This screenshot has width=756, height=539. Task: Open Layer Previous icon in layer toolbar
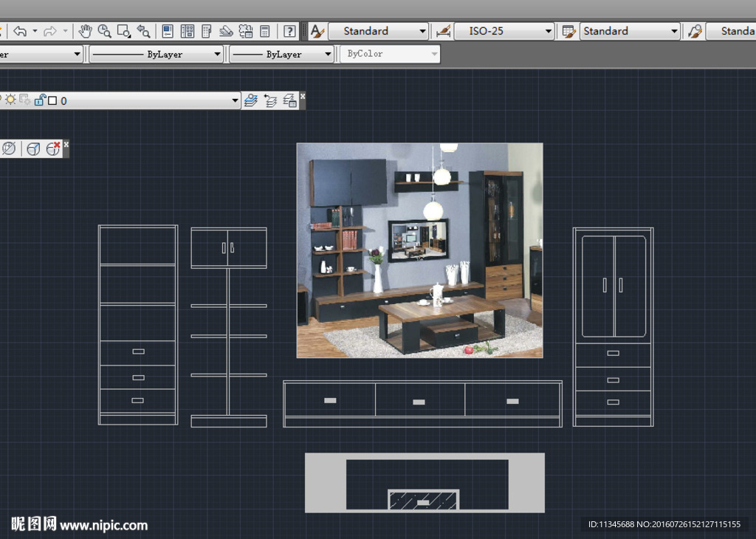270,100
